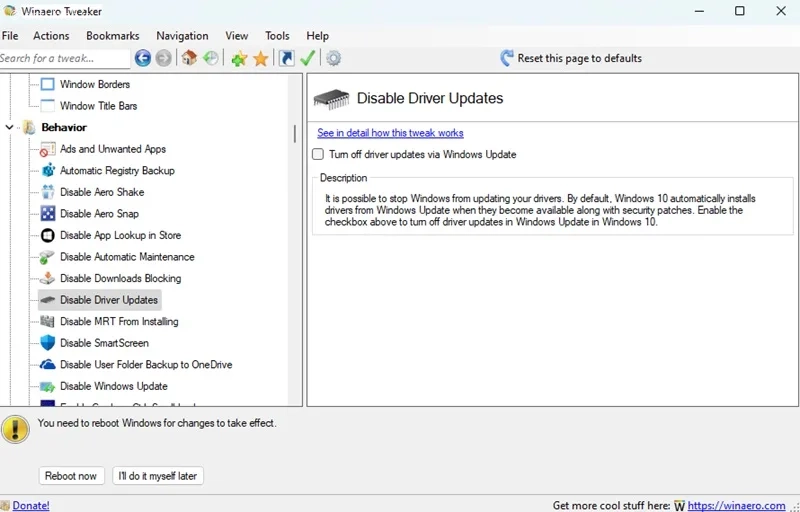This screenshot has width=800, height=512.
Task: Click the I'll do it myself later button
Action: 158,476
